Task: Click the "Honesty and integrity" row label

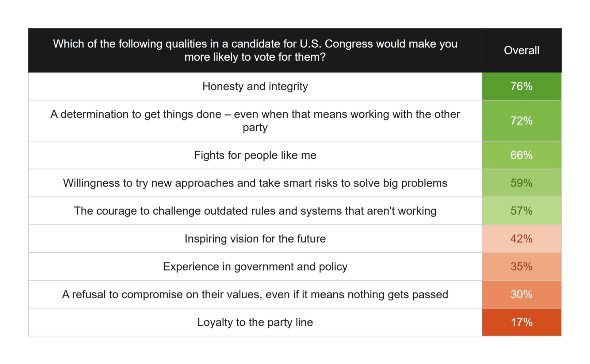Action: coord(255,86)
